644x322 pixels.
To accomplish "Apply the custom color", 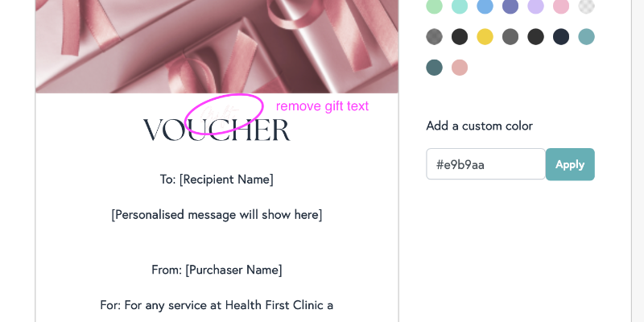I will point(570,164).
